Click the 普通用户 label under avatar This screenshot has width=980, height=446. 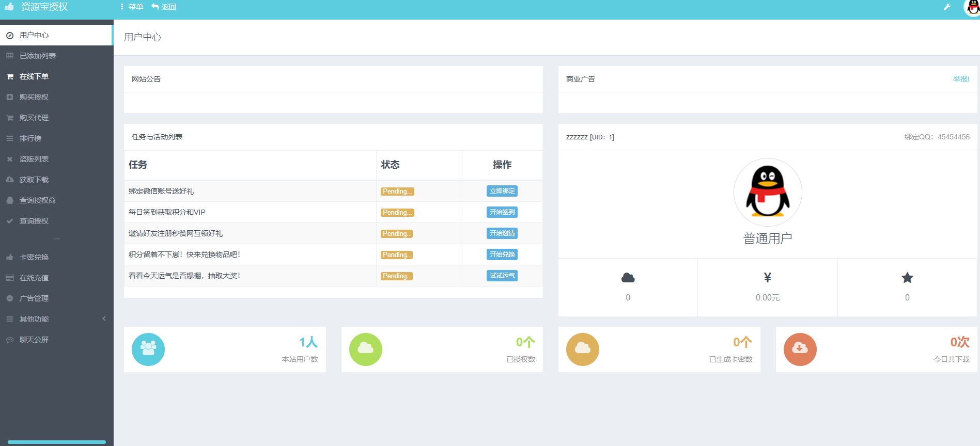pyautogui.click(x=768, y=238)
